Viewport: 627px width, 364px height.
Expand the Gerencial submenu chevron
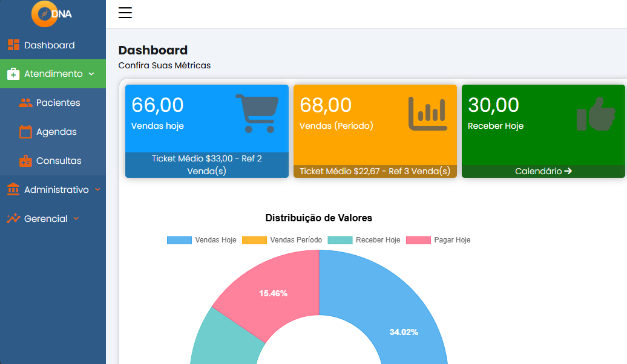click(76, 218)
